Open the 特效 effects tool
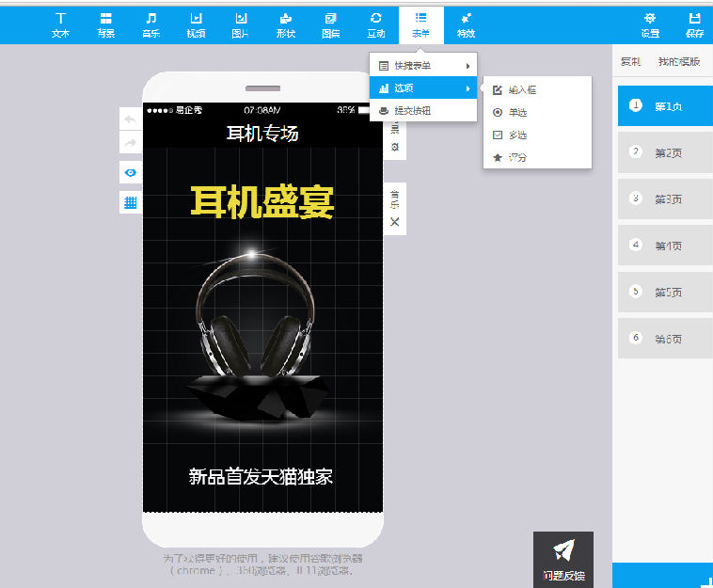 (467, 25)
